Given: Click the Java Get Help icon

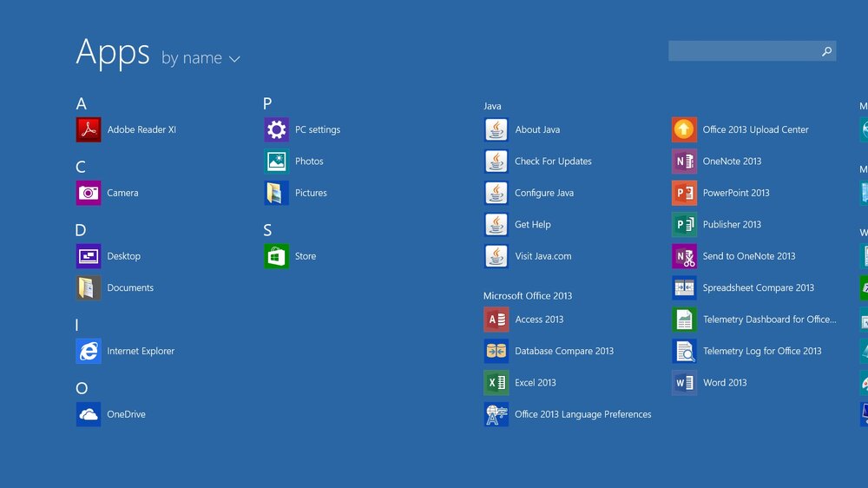Looking at the screenshot, I should 496,224.
